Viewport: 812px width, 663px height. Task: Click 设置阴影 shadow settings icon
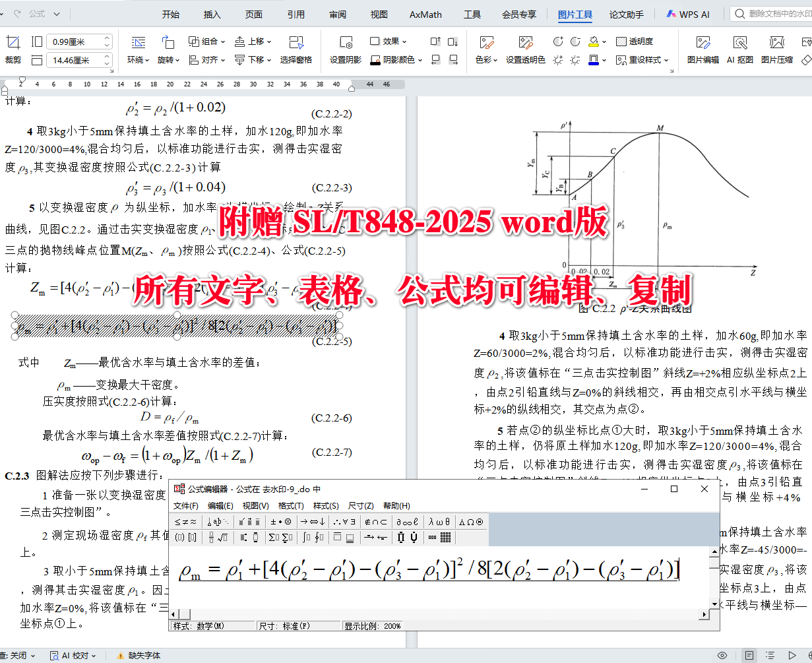(345, 49)
